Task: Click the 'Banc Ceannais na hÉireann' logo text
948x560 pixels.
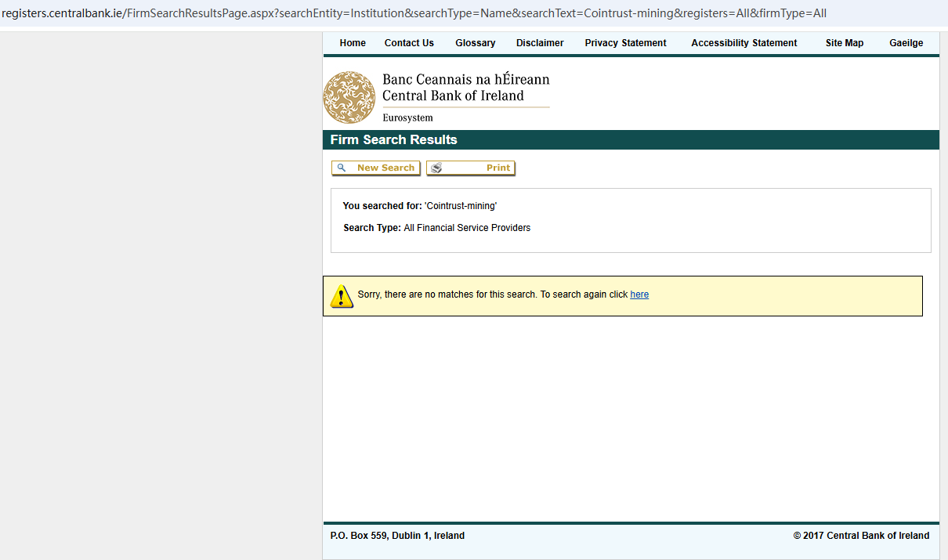Action: [x=465, y=80]
